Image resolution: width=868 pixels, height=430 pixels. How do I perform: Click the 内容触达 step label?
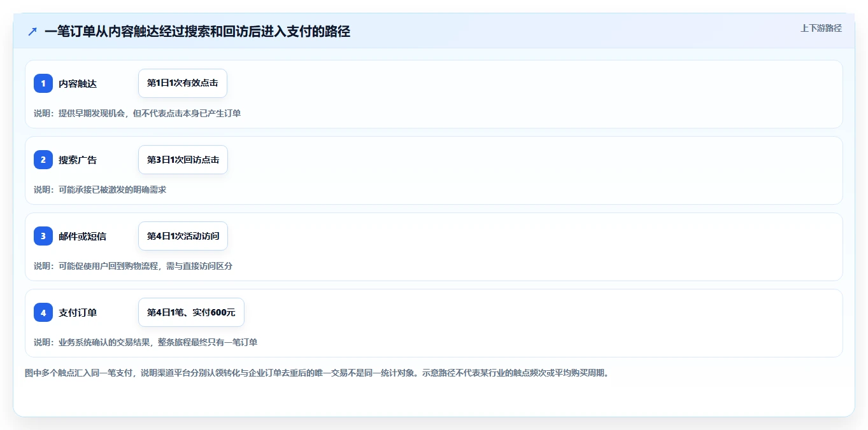coord(78,83)
